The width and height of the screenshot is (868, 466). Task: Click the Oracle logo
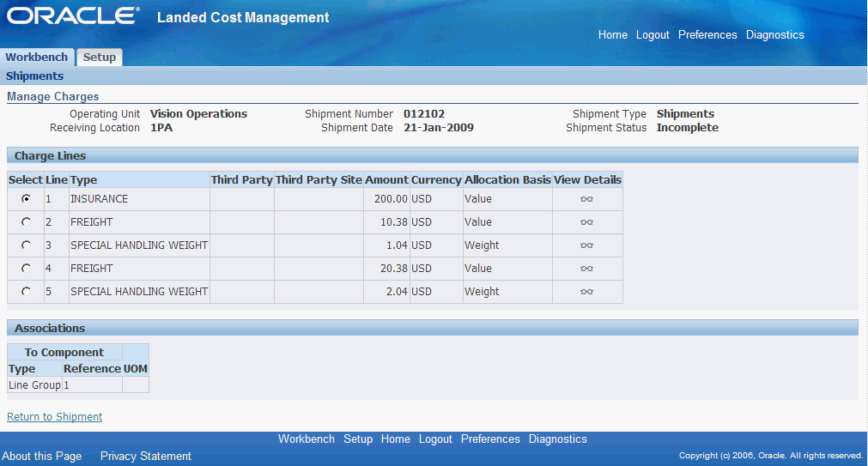click(x=72, y=15)
